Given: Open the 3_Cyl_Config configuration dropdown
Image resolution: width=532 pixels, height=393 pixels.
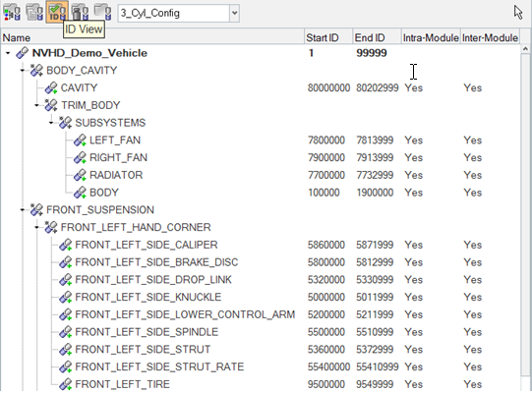Looking at the screenshot, I should pyautogui.click(x=234, y=13).
